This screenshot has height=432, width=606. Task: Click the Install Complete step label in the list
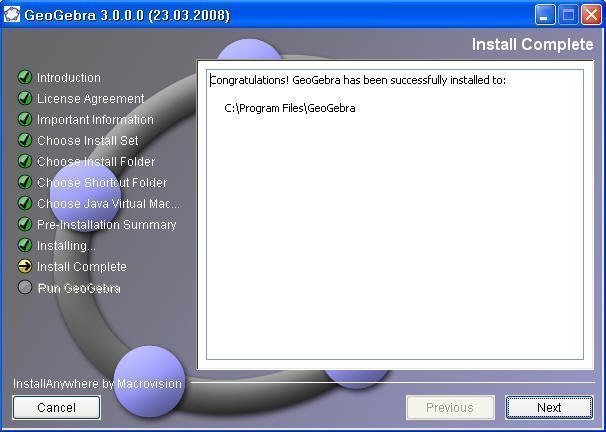82,267
